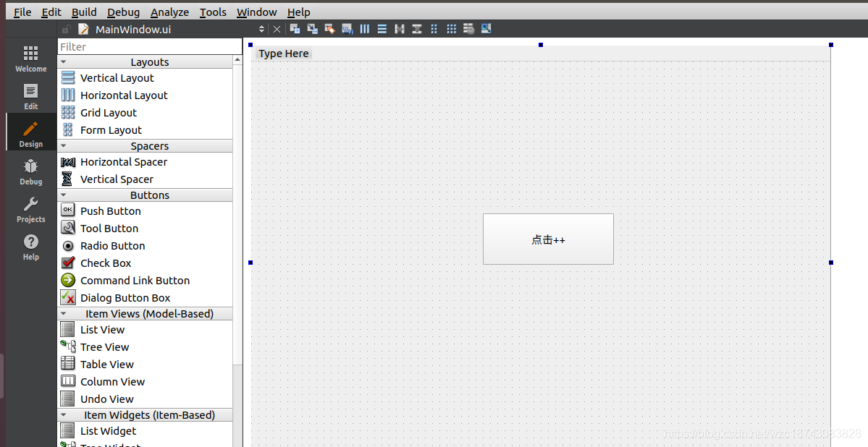Select List Widget in widget box
Viewport: 868px width, 447px height.
click(145, 431)
